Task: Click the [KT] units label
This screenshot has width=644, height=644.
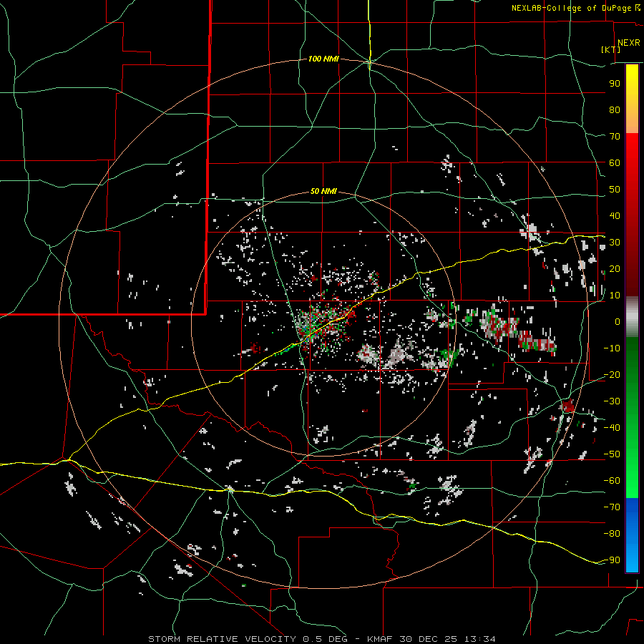Action: 610,49
